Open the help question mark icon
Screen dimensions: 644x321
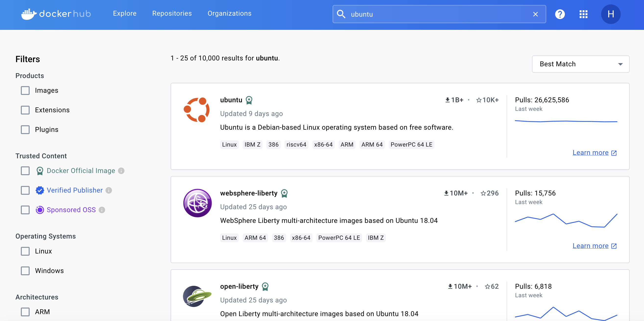[x=560, y=14]
